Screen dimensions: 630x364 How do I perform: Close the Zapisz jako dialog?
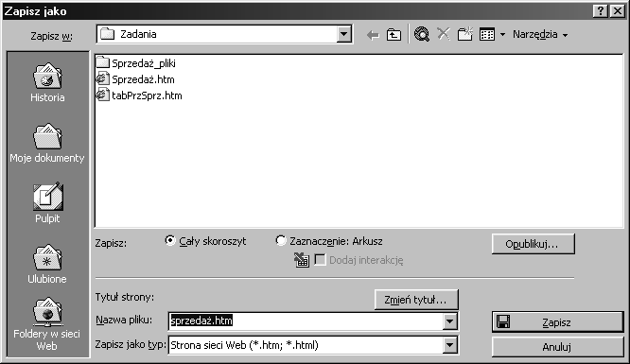click(617, 10)
